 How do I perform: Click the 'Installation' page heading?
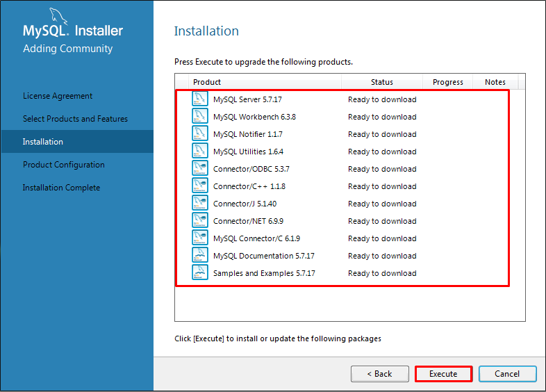pyautogui.click(x=206, y=31)
